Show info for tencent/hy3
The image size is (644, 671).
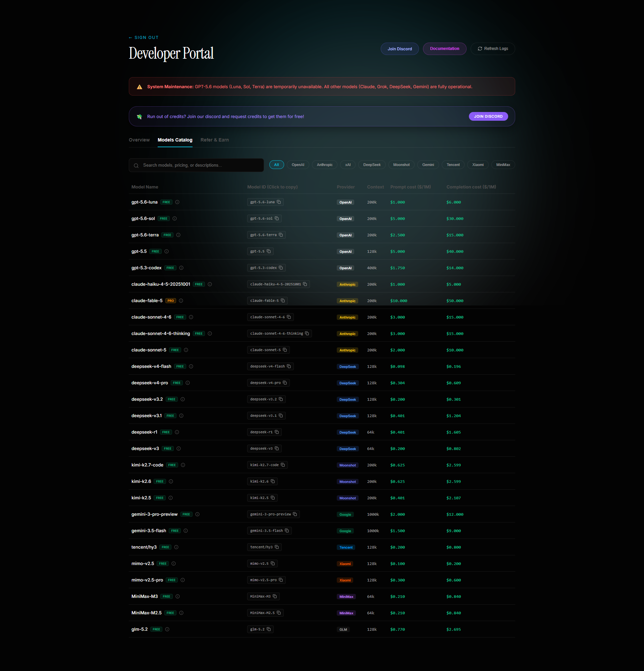[176, 547]
